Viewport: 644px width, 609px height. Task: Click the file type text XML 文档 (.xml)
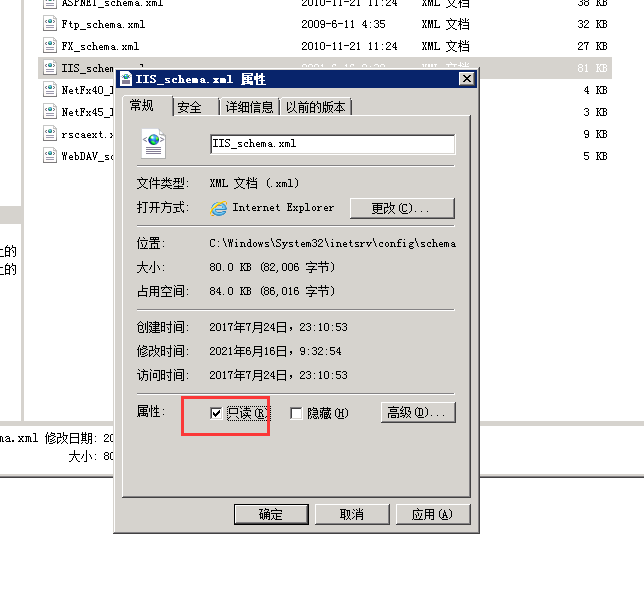(x=254, y=183)
